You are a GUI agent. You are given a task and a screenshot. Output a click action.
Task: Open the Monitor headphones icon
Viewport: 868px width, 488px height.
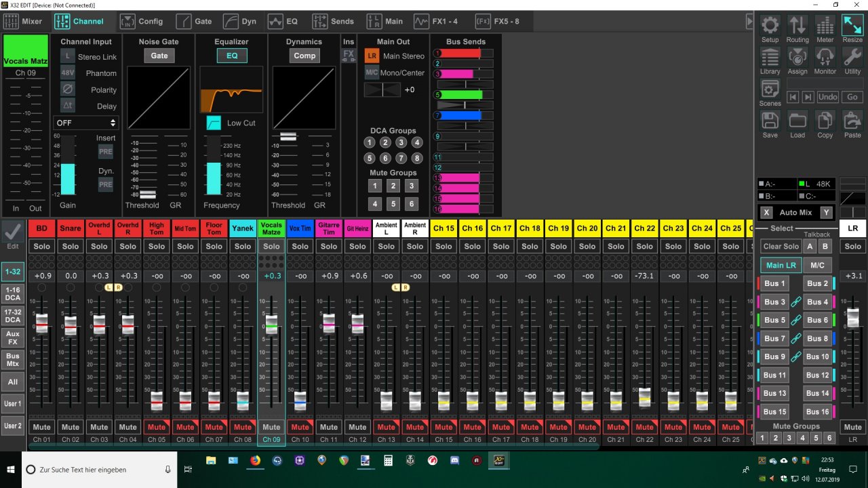(x=825, y=58)
